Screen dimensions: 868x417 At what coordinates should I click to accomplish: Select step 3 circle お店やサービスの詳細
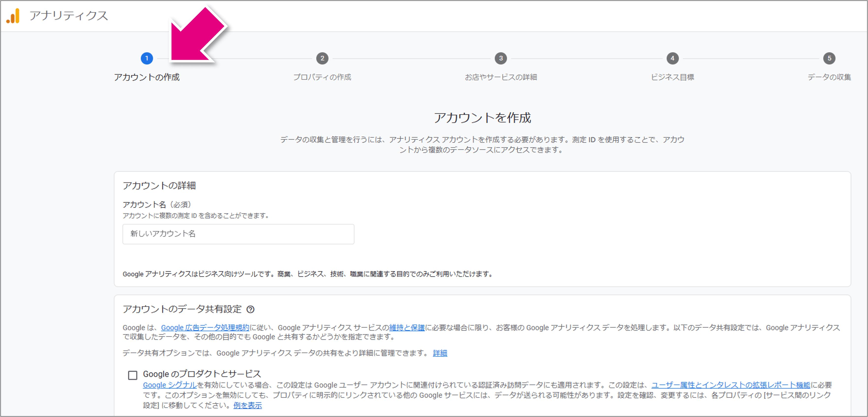501,58
